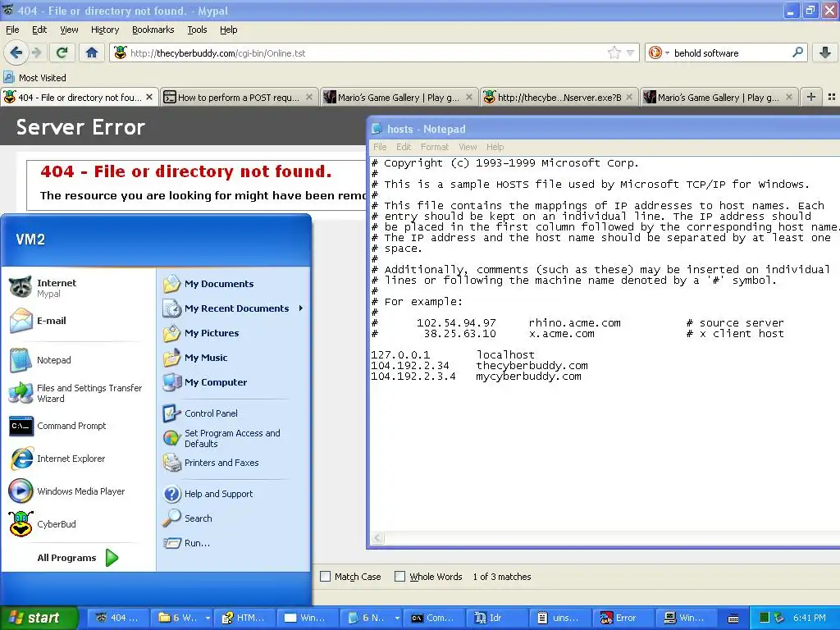
Task: Open the browser History menu
Action: click(105, 30)
